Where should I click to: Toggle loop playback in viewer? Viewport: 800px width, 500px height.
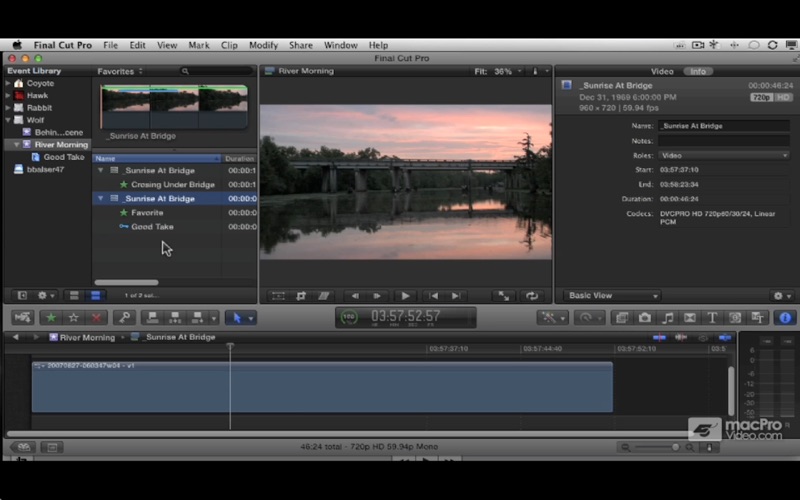pyautogui.click(x=532, y=295)
